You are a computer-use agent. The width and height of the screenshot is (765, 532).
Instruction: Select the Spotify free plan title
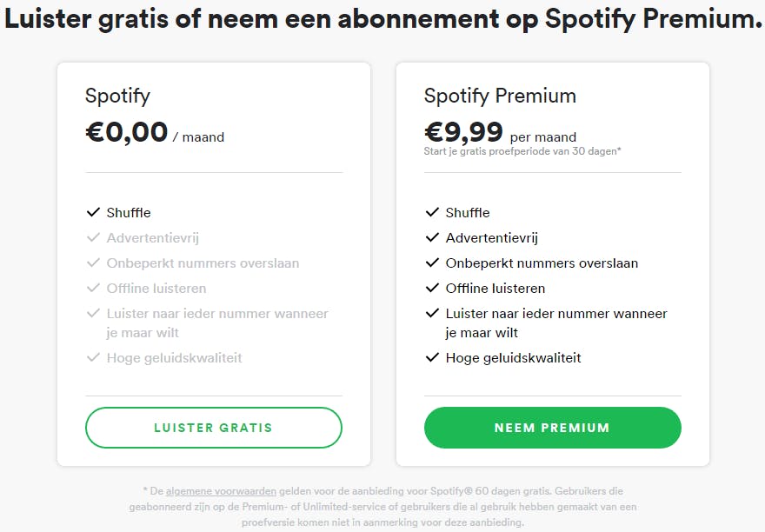click(117, 96)
